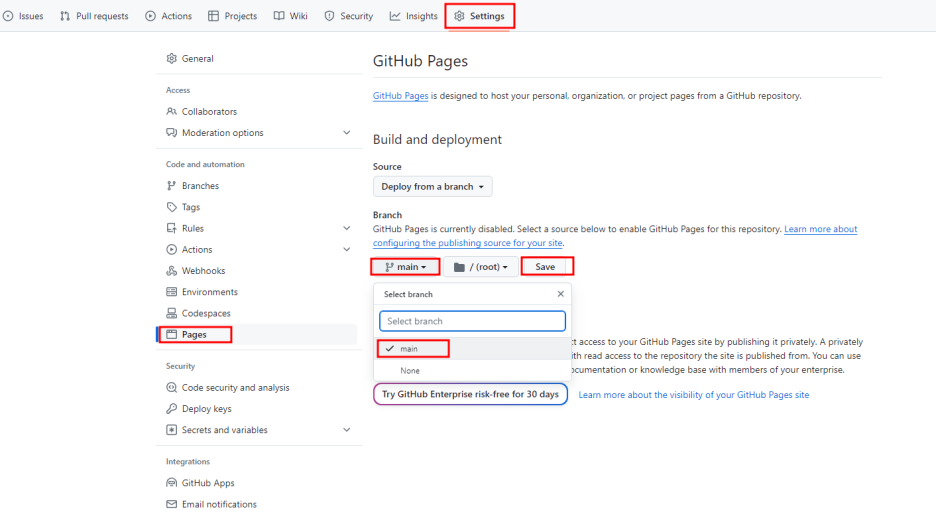Open the Issues tab
The image size is (936, 526).
pos(23,16)
